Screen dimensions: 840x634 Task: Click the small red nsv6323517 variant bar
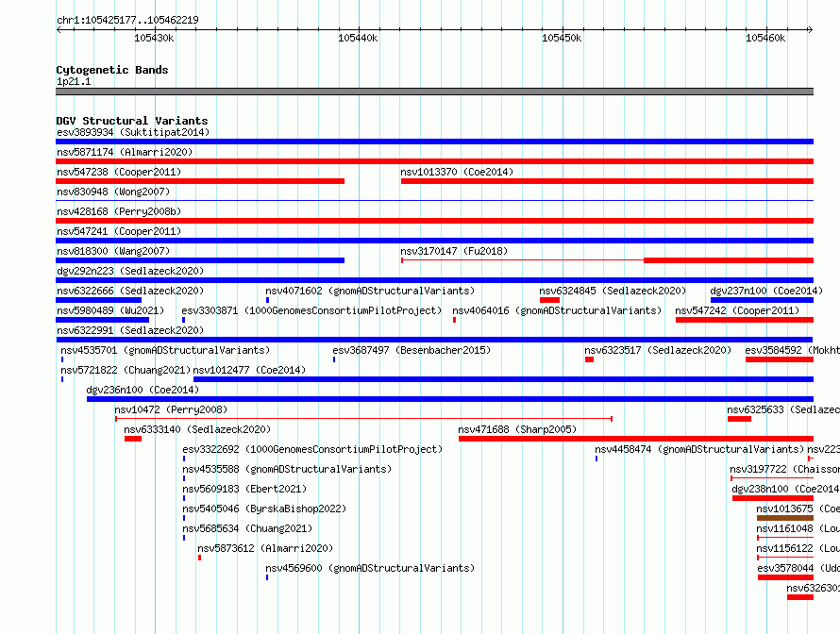click(x=589, y=359)
